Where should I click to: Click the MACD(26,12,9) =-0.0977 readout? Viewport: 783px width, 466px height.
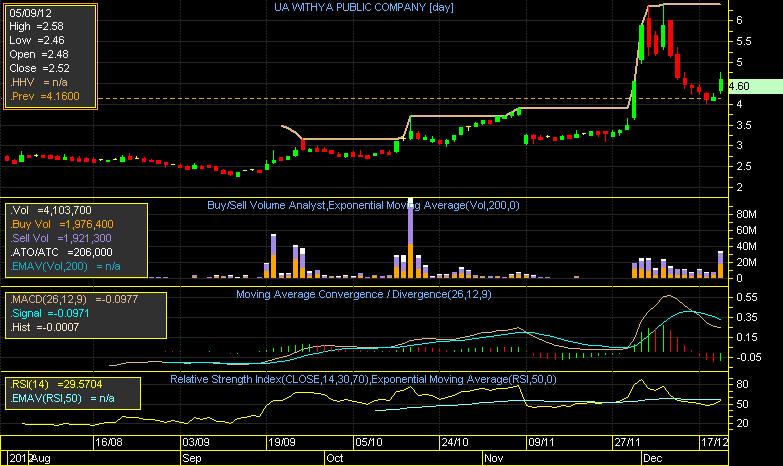coord(74,299)
